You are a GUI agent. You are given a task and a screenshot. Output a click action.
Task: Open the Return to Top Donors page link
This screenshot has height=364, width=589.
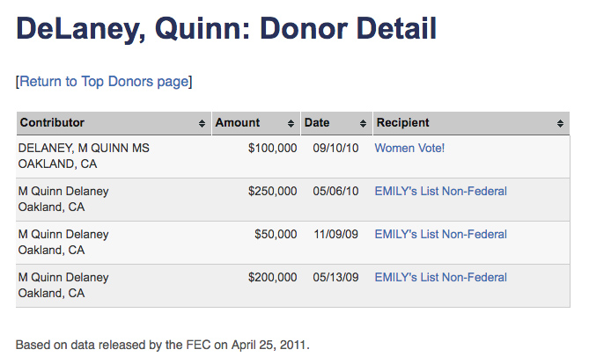[104, 82]
